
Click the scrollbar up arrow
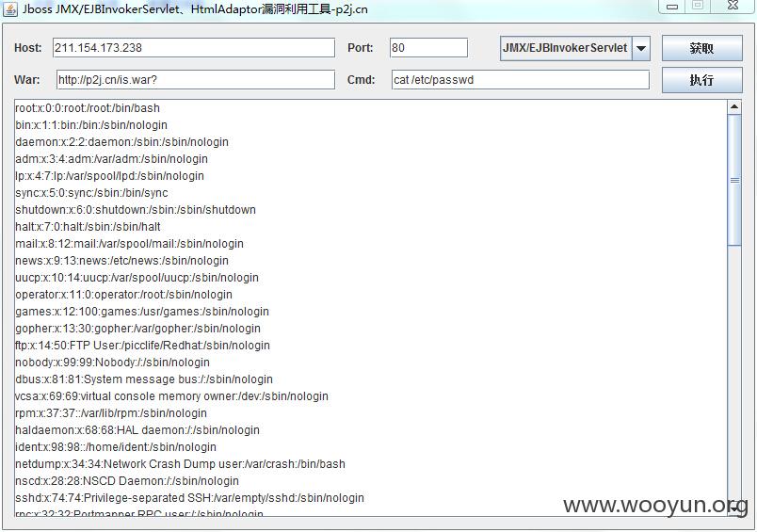point(734,106)
